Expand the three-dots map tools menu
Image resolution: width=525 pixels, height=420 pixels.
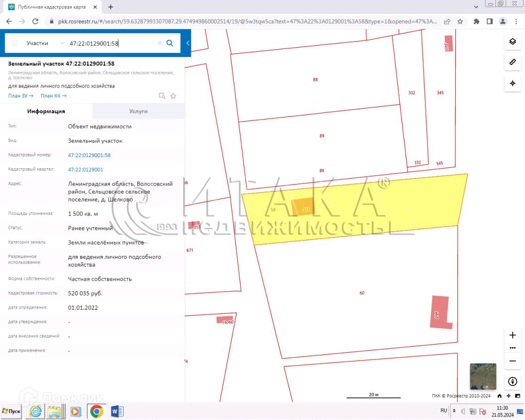pyautogui.click(x=512, y=348)
